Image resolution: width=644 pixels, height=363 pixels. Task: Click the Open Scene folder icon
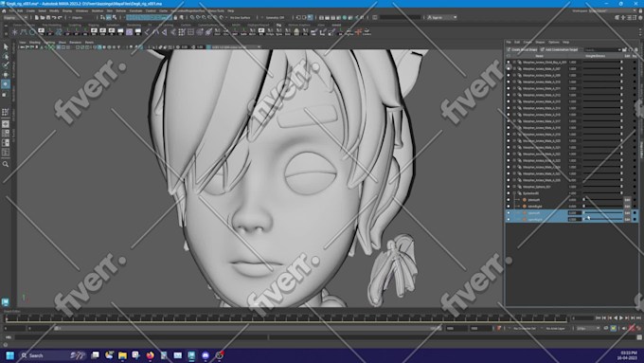point(43,18)
